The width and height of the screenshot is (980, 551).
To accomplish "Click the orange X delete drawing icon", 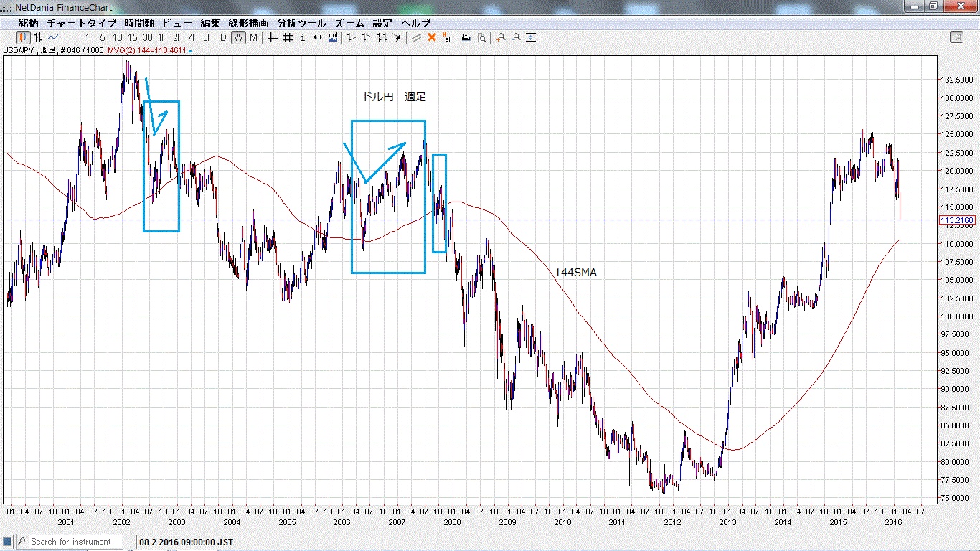I will (x=432, y=37).
